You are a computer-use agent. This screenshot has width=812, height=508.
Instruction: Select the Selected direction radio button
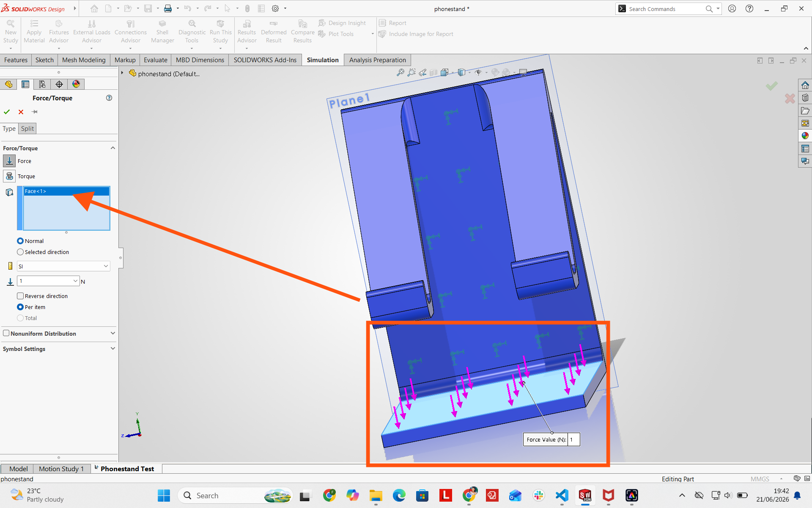point(20,252)
